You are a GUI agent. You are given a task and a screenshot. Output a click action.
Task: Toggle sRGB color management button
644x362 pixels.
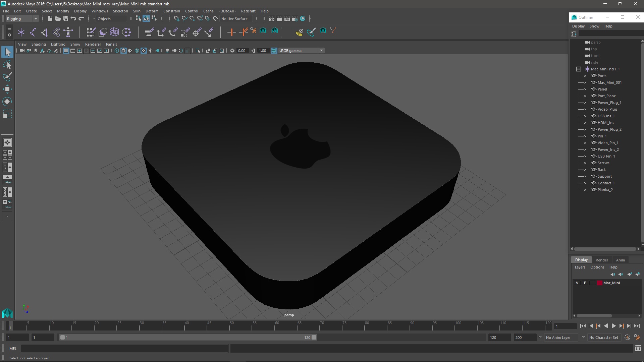(x=274, y=51)
